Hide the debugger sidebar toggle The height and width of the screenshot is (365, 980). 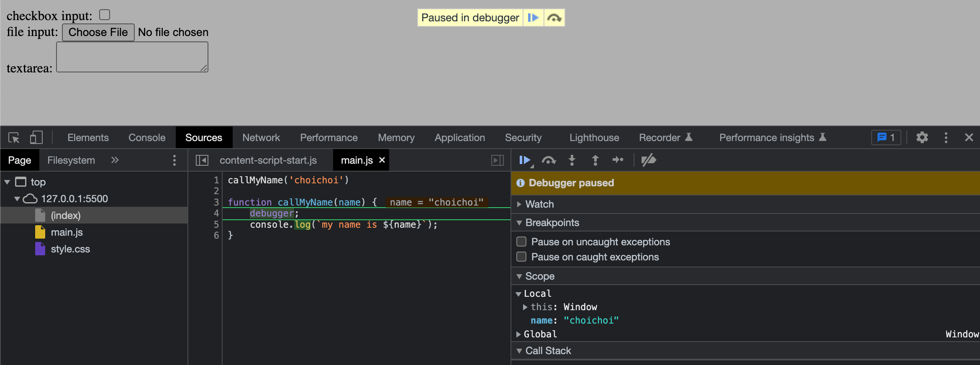pos(498,160)
